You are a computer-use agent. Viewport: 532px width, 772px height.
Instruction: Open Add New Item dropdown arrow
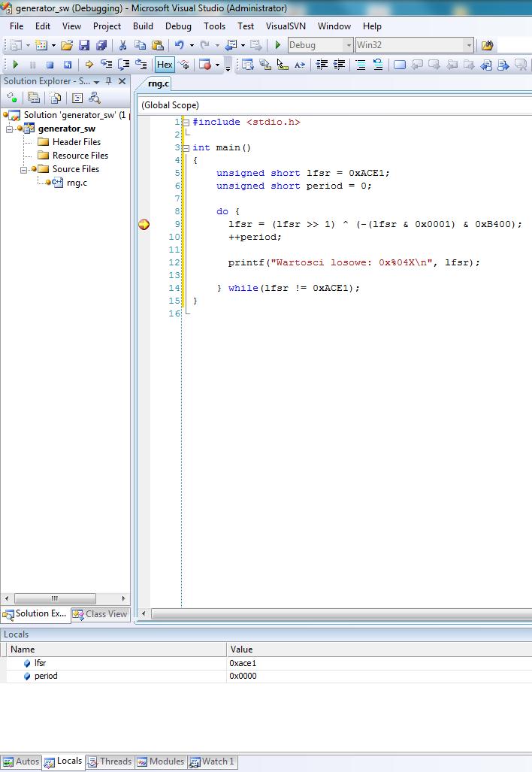point(53,45)
